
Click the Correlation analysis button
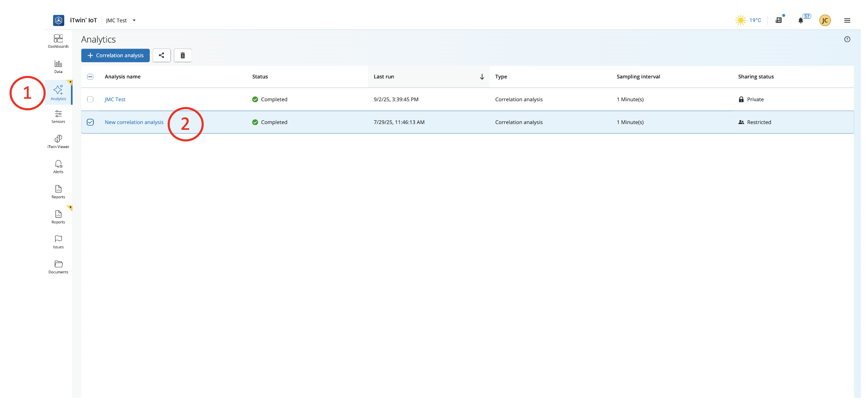(x=115, y=56)
